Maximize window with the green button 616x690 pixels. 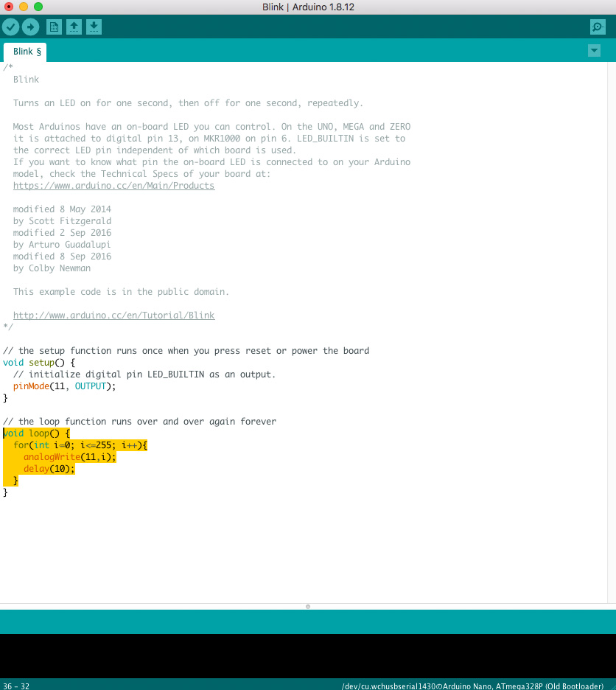point(38,7)
